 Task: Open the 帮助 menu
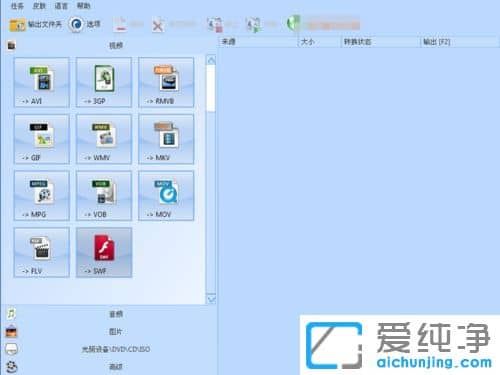[x=83, y=6]
